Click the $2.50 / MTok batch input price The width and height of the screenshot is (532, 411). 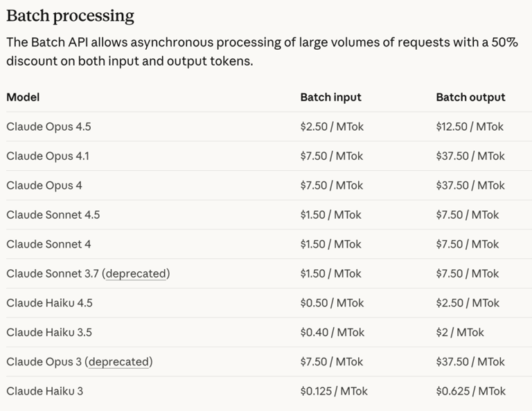pos(332,127)
